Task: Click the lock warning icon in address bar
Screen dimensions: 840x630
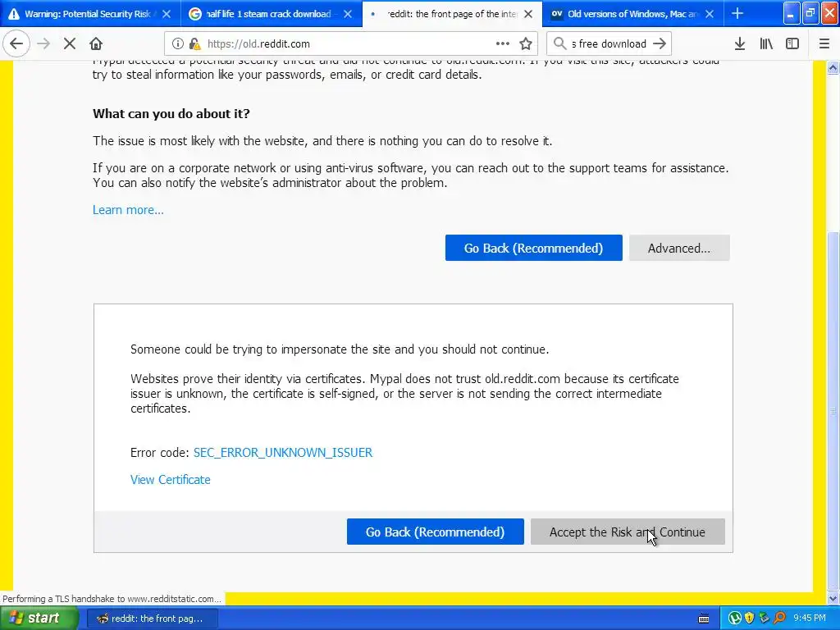Action: 195,44
